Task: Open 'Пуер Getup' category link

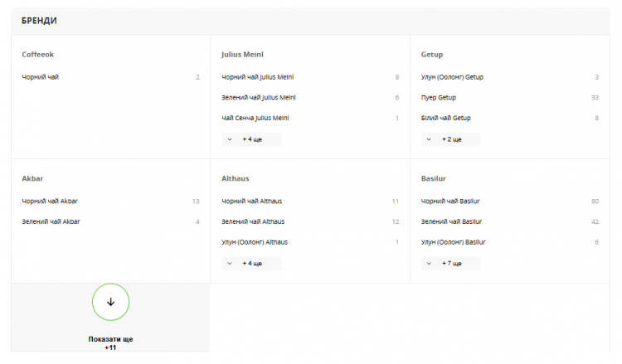Action: pos(439,98)
